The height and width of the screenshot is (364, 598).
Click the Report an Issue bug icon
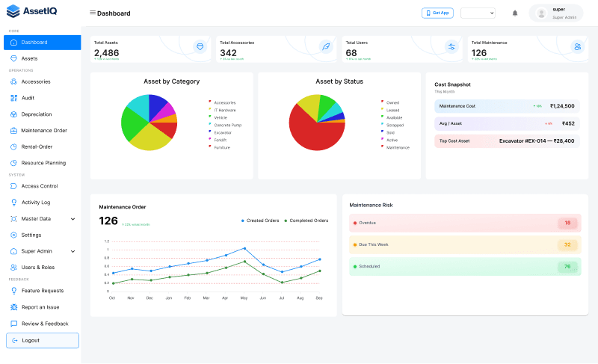click(13, 307)
